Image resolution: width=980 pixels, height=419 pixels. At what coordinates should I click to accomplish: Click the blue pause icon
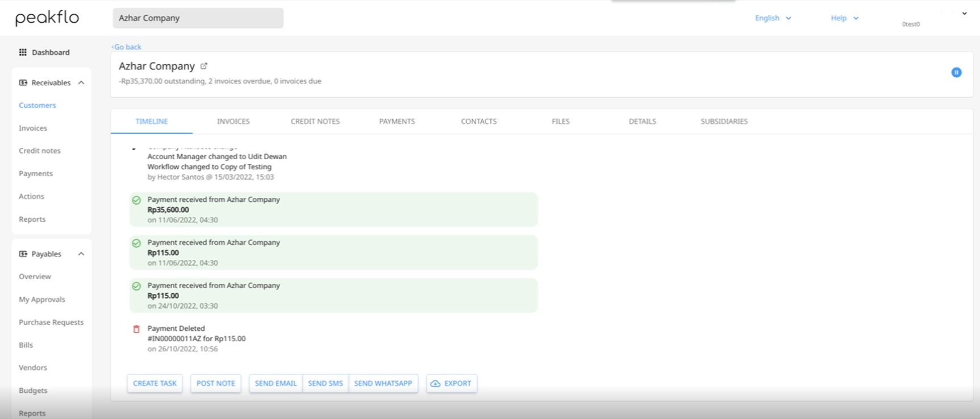pyautogui.click(x=956, y=72)
